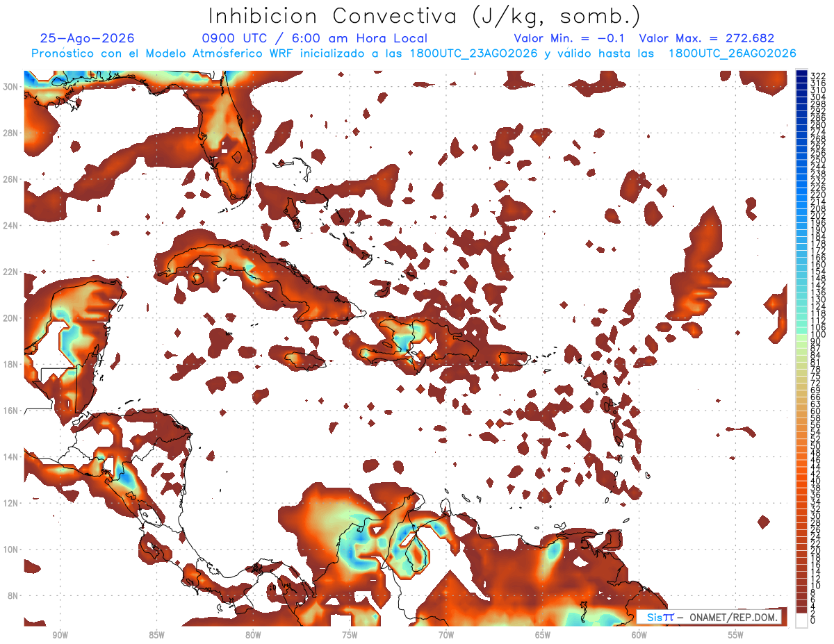Click the colorbar value label '322'

pyautogui.click(x=818, y=76)
